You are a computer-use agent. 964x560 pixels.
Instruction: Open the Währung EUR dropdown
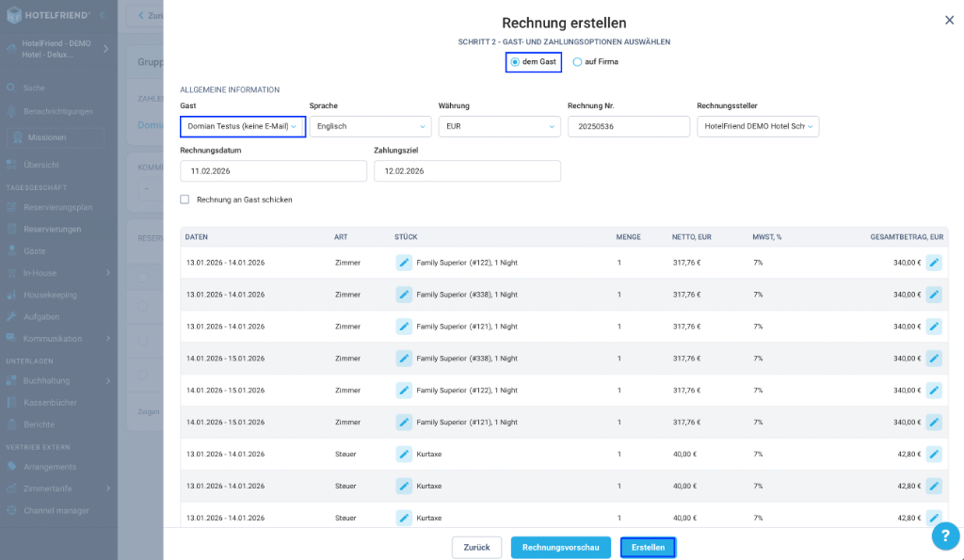(x=499, y=127)
